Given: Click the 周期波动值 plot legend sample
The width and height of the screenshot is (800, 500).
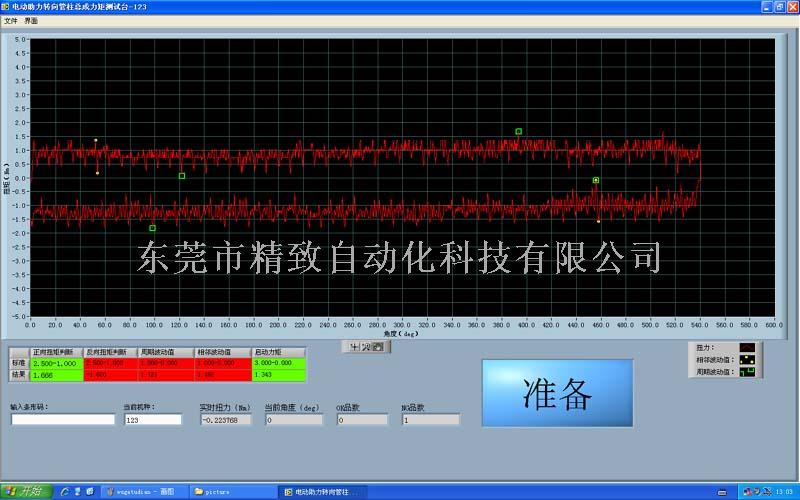Looking at the screenshot, I should (747, 372).
